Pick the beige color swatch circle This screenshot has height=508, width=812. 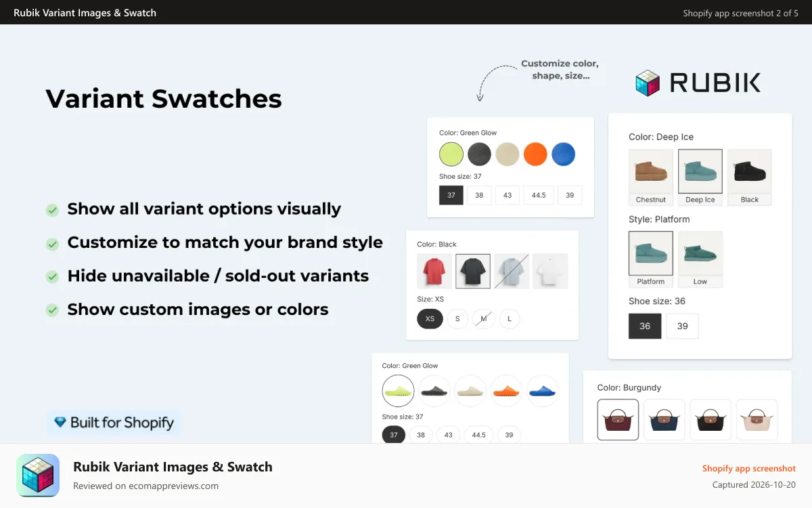tap(507, 154)
